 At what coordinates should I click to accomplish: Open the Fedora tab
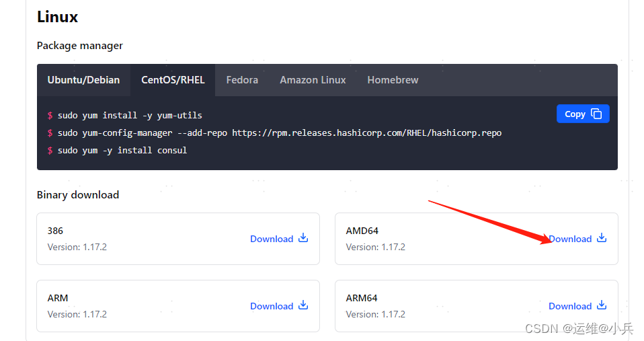pos(242,80)
